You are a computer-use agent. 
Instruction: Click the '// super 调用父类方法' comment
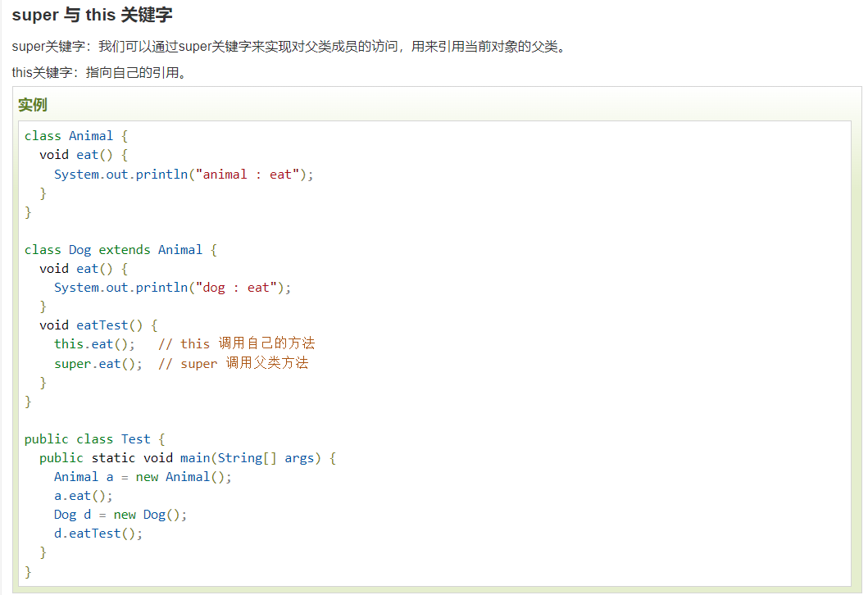point(233,364)
